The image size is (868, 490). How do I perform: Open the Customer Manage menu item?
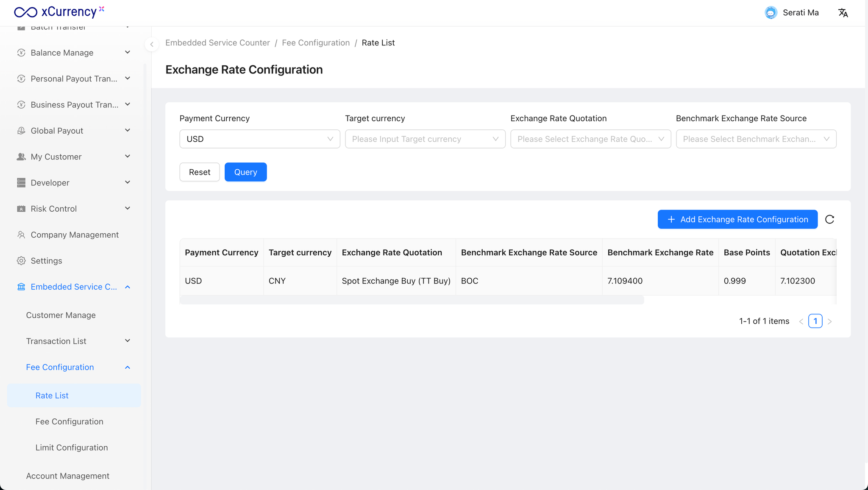pyautogui.click(x=61, y=315)
